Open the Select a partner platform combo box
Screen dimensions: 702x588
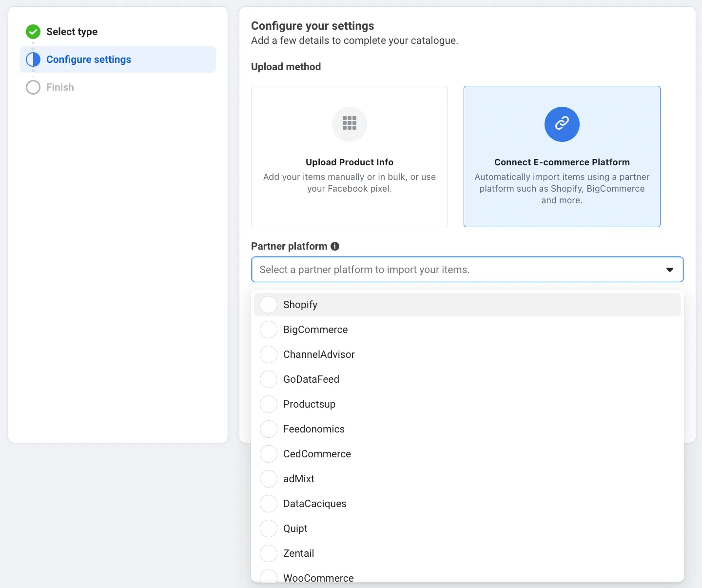click(x=468, y=270)
